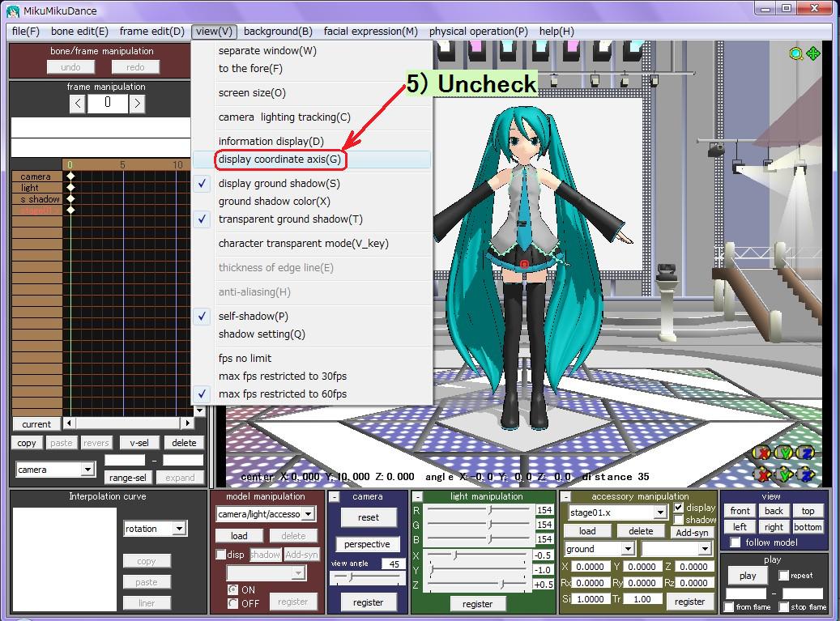
Task: Click the accessory Add-syn button
Action: pos(692,532)
